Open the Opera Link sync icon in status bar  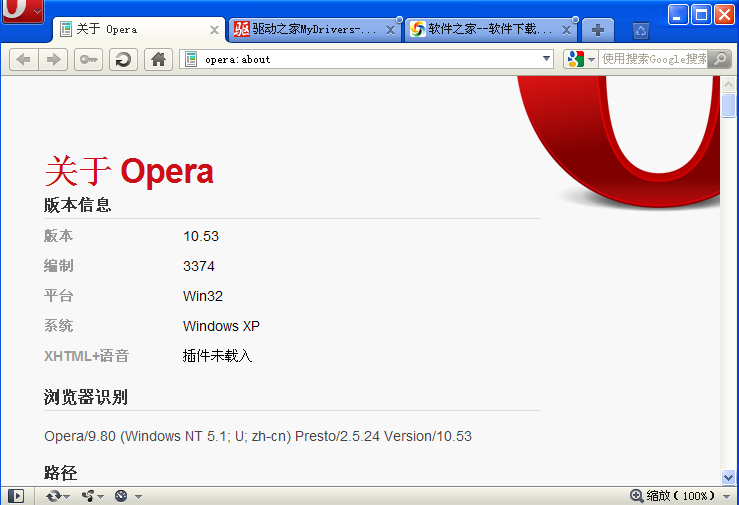(57, 496)
